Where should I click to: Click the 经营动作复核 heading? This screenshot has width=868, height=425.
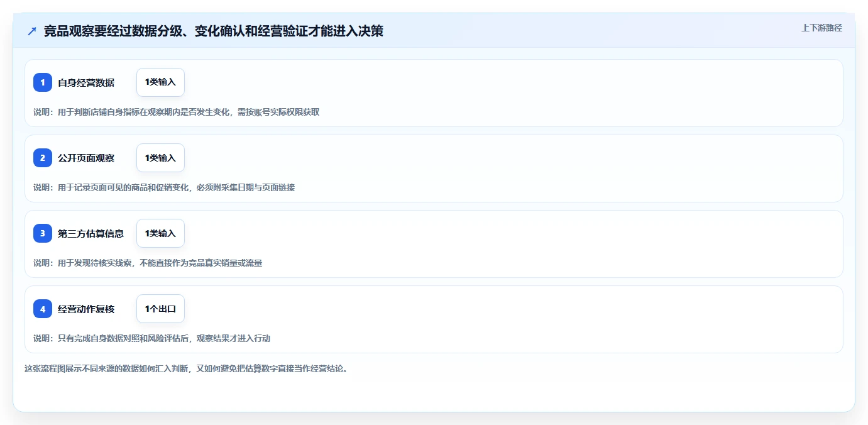click(x=86, y=309)
